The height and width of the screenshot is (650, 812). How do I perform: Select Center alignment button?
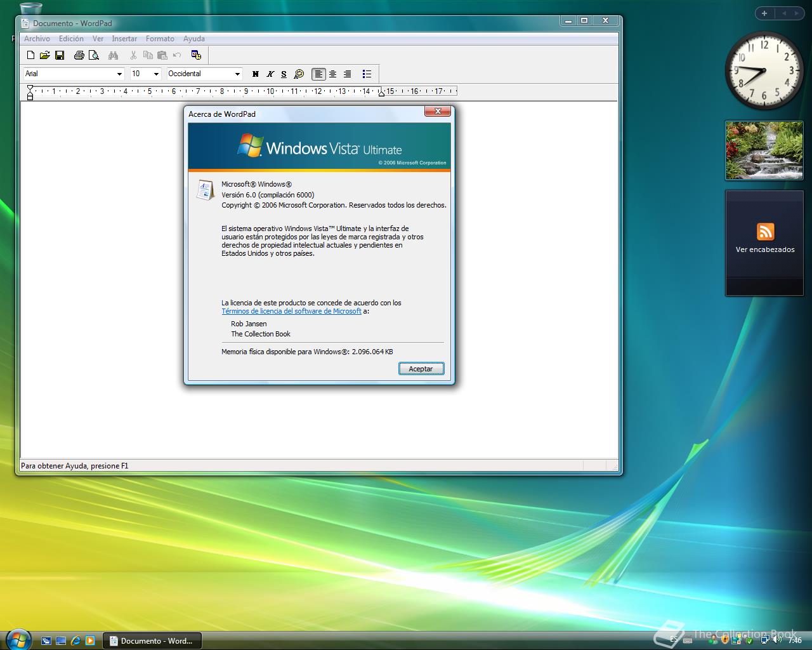333,74
